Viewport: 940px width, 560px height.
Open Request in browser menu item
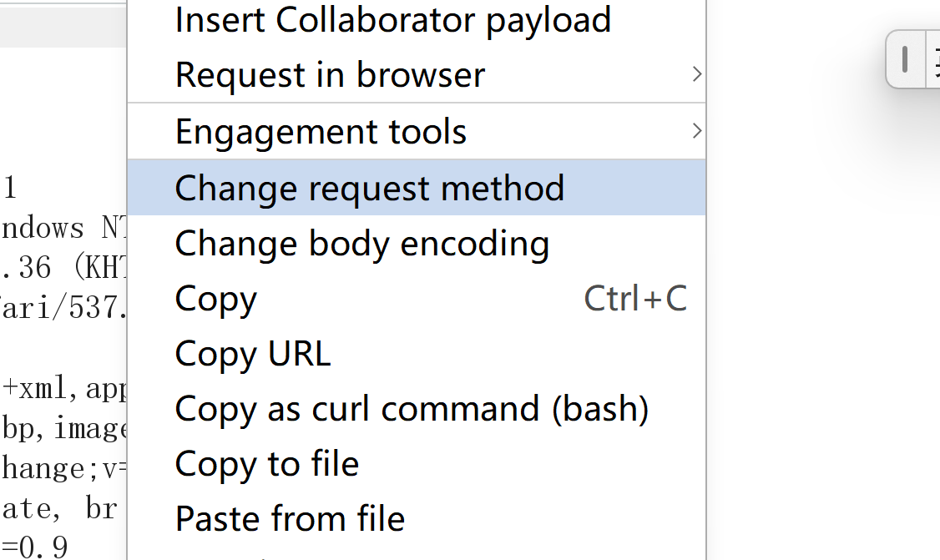tap(330, 75)
